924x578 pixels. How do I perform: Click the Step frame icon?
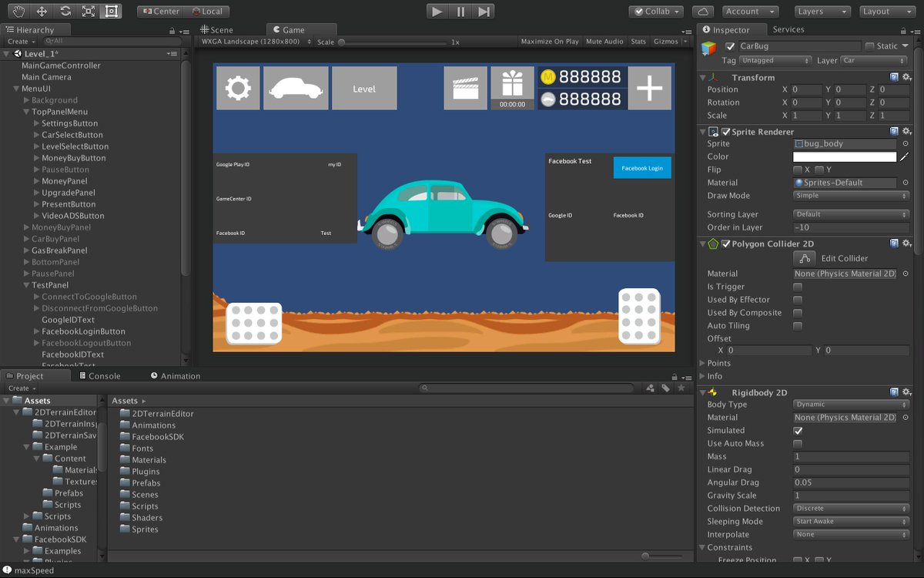(483, 12)
